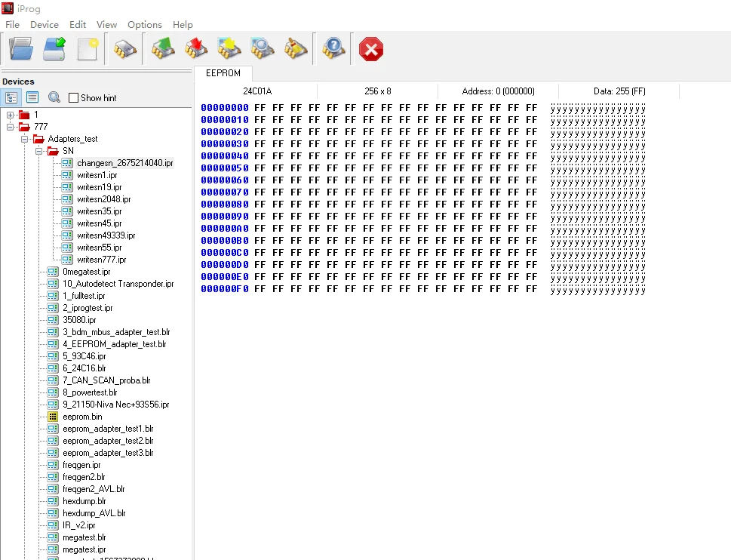
Task: Collapse the 777 folder
Action: [10, 127]
